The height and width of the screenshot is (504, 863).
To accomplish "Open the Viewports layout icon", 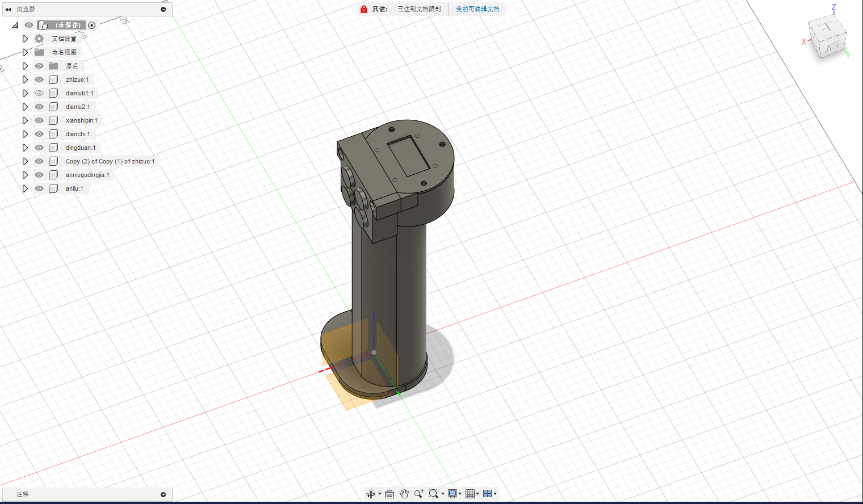I will pos(487,494).
